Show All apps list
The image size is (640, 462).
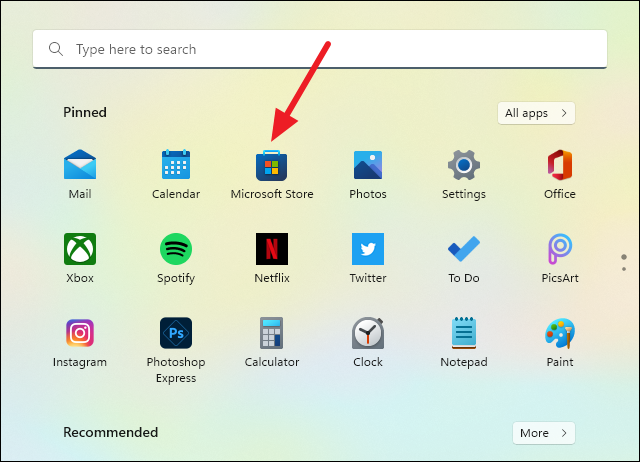[x=536, y=113]
